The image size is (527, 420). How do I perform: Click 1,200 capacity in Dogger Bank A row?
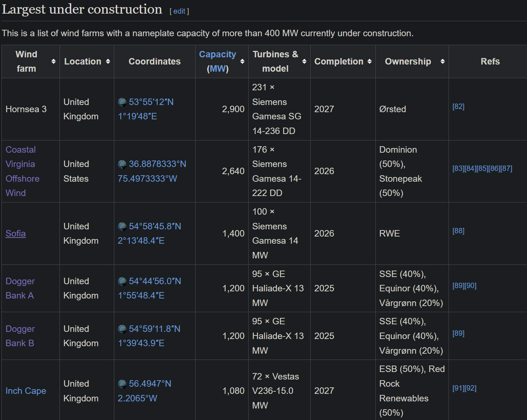233,288
